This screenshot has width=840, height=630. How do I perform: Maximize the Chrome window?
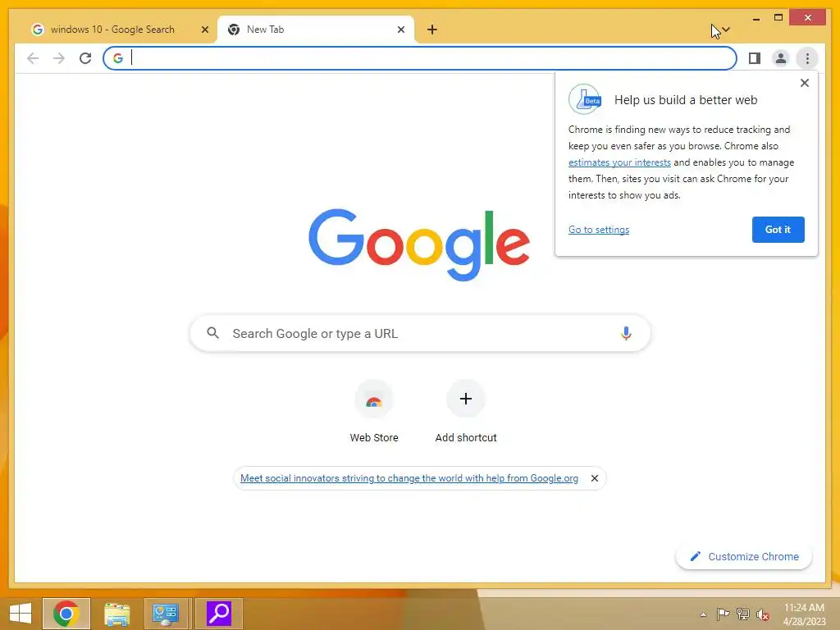point(778,18)
